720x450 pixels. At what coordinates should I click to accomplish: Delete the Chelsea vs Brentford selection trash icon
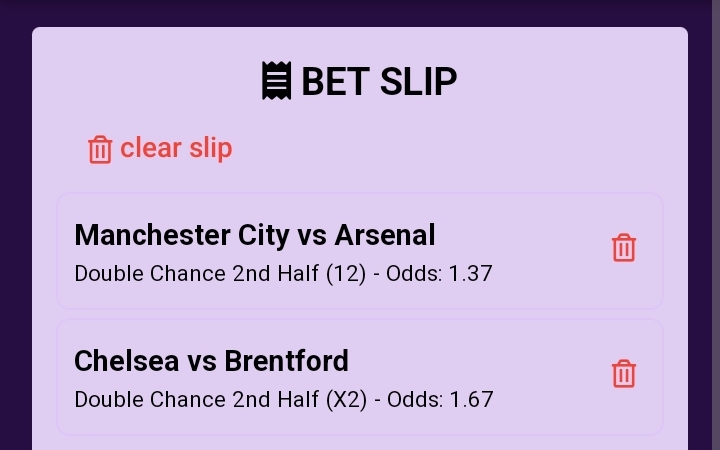(x=624, y=374)
